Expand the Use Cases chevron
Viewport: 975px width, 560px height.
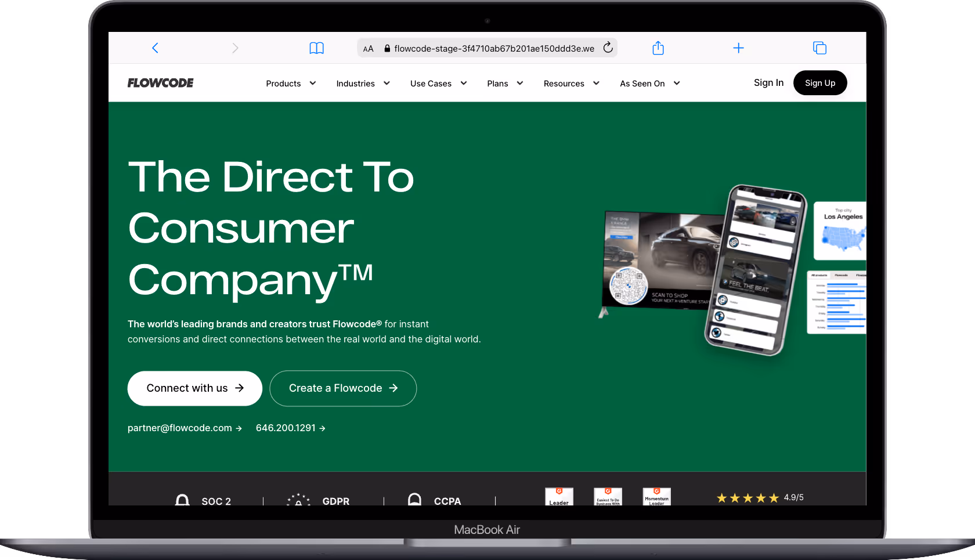(464, 83)
